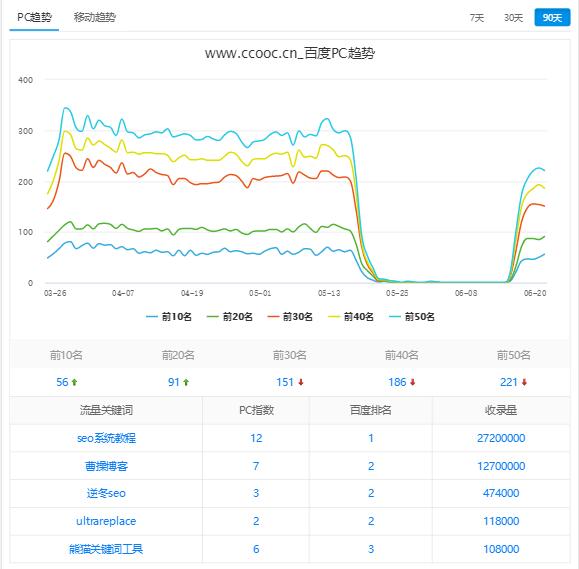The width and height of the screenshot is (579, 569).
Task: Open the 前50名 count 221
Action: 508,382
